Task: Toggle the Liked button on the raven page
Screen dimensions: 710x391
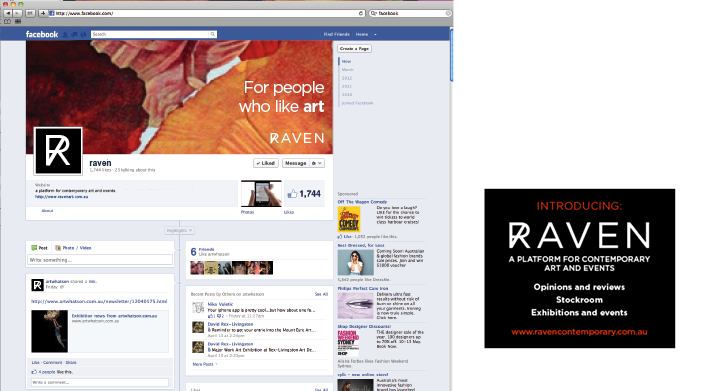Action: coord(266,163)
